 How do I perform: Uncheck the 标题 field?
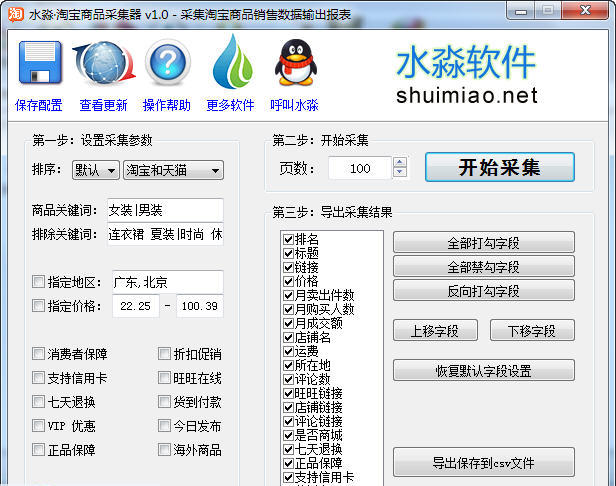pos(288,253)
